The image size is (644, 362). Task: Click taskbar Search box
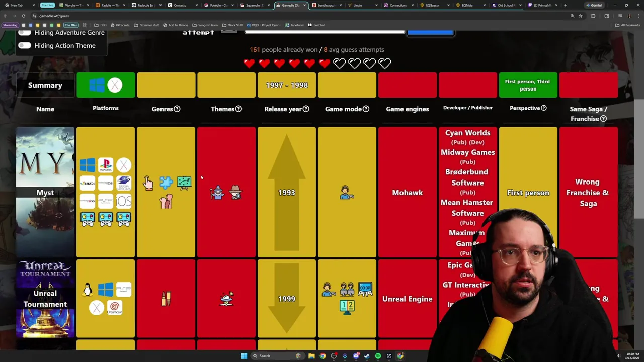(x=277, y=356)
